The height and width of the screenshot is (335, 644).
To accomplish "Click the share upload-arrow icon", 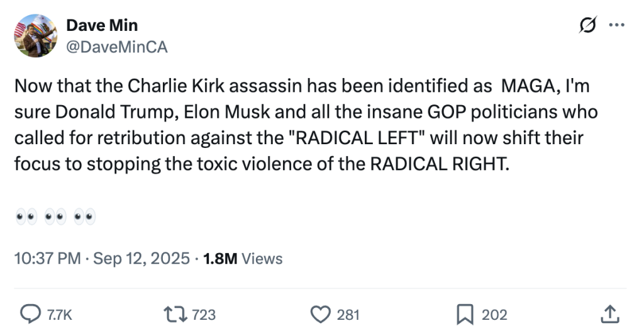I will point(608,314).
